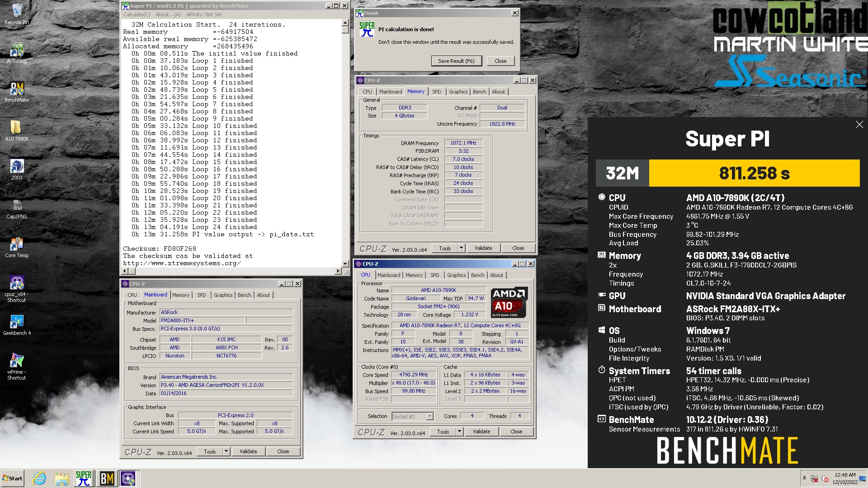Expand the Socket #1 selection dropdown

click(x=429, y=416)
